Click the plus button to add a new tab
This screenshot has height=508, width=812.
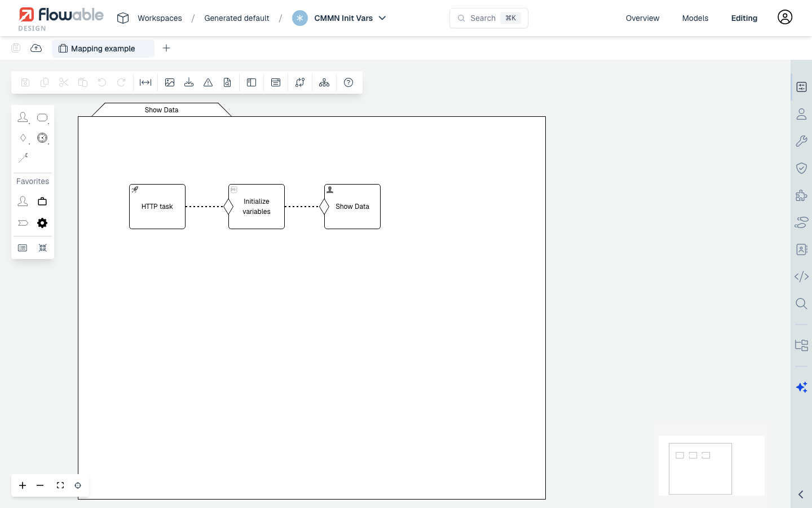pyautogui.click(x=166, y=48)
